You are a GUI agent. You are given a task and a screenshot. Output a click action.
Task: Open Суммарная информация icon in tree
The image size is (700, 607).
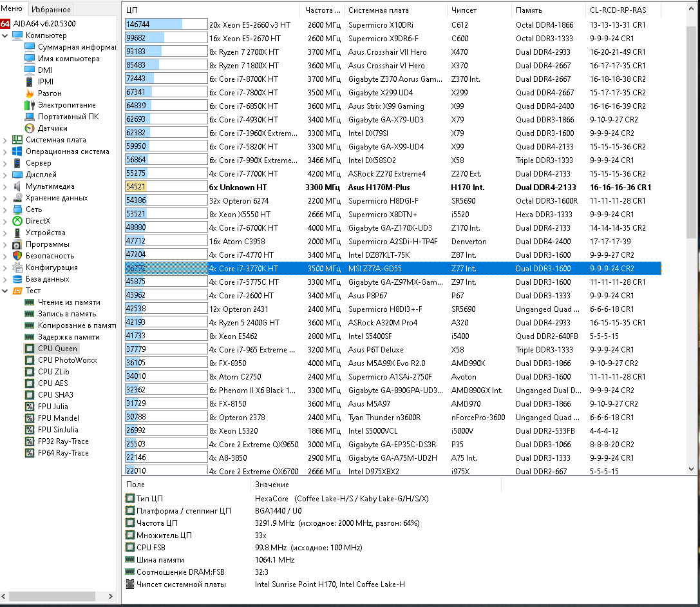tap(30, 47)
